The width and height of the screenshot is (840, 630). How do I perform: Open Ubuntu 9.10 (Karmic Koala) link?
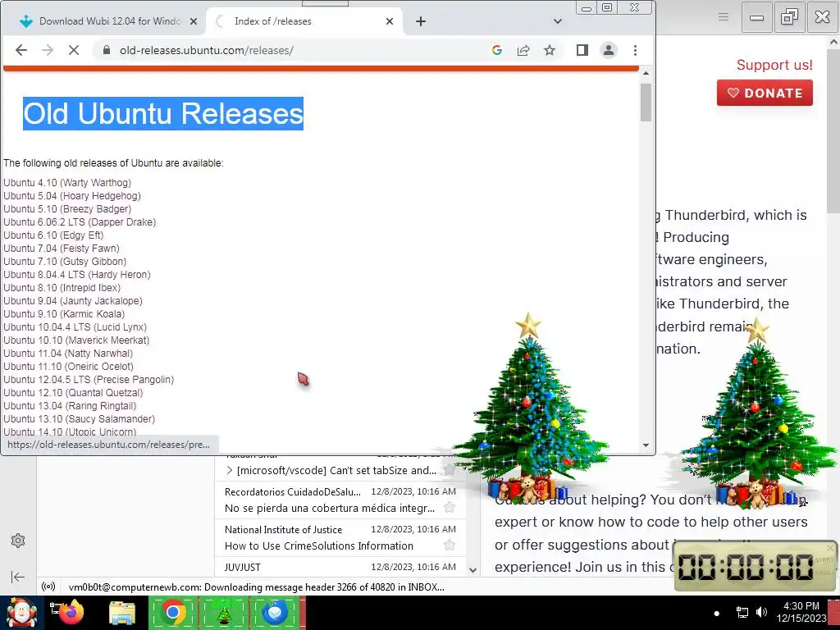64,314
